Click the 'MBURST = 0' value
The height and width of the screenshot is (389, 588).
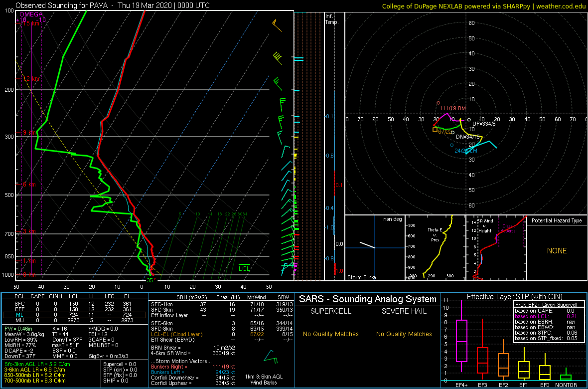(x=104, y=345)
